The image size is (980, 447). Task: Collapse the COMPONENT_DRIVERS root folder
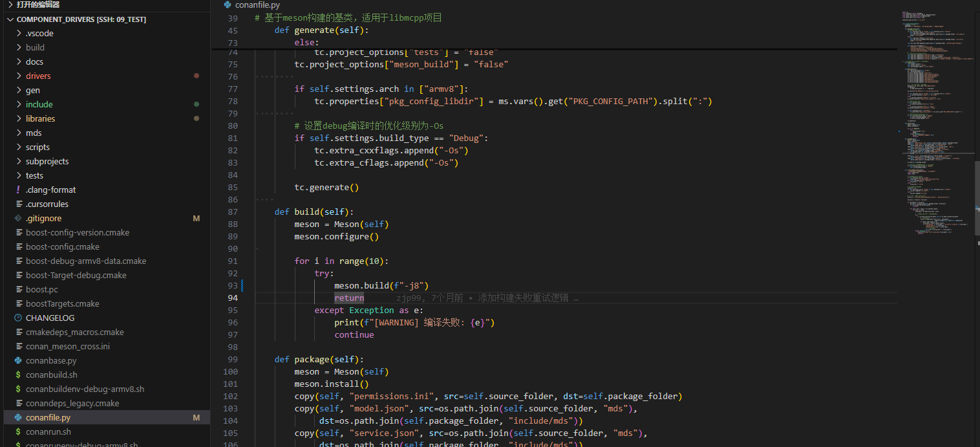[x=10, y=19]
